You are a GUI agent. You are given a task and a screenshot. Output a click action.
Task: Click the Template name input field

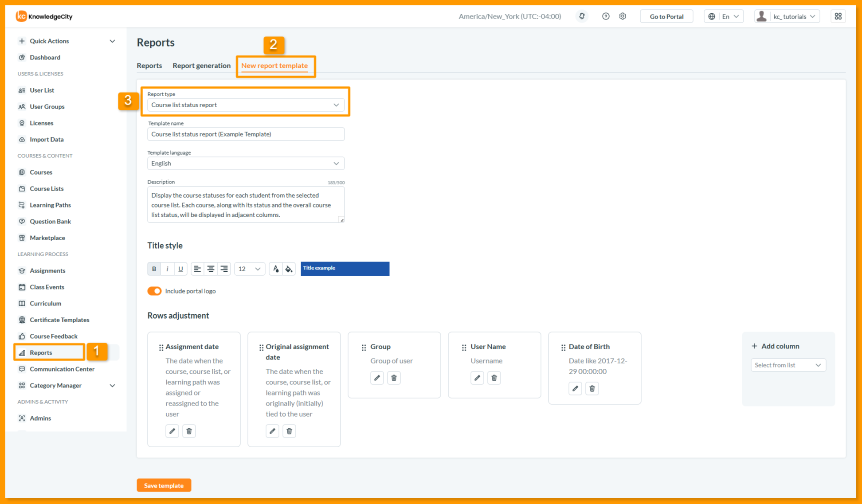coord(246,134)
